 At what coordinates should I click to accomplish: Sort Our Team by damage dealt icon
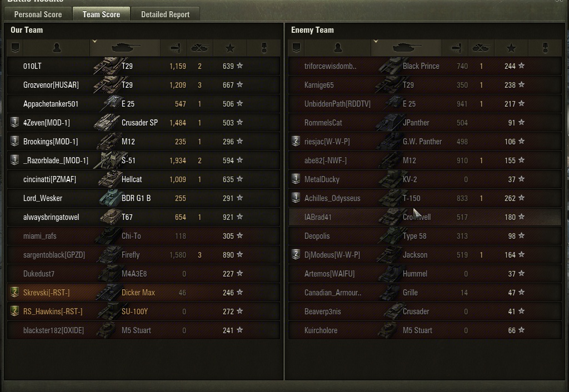coord(174,48)
